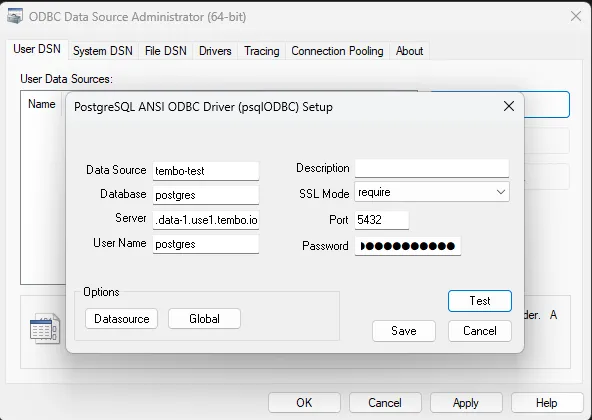The height and width of the screenshot is (420, 592).
Task: Open the Datasource options
Action: (122, 319)
